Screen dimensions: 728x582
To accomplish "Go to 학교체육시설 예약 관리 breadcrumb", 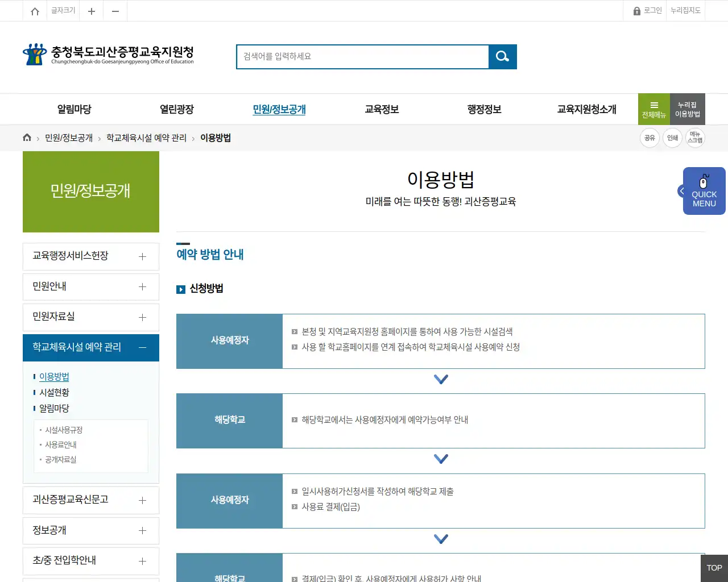I will 146,138.
